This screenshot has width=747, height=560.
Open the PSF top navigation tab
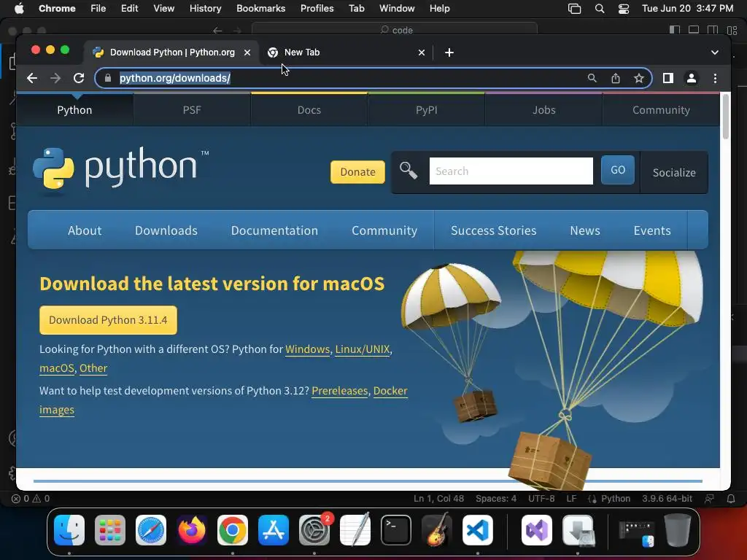192,110
